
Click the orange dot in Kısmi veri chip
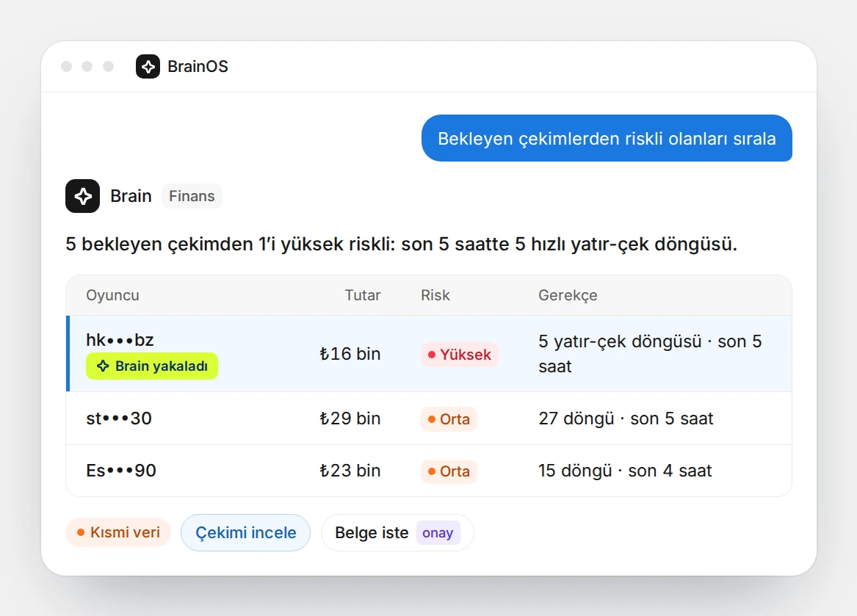tap(81, 532)
